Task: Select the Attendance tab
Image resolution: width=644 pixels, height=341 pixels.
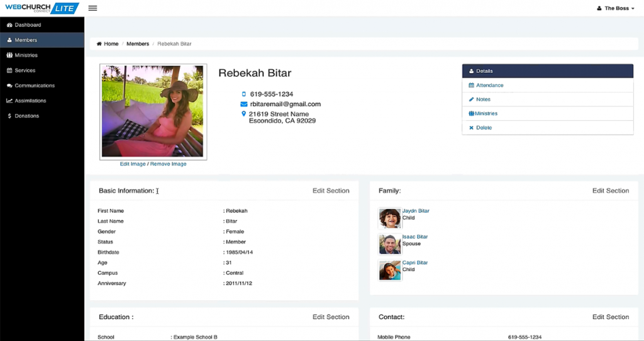Action: click(489, 86)
